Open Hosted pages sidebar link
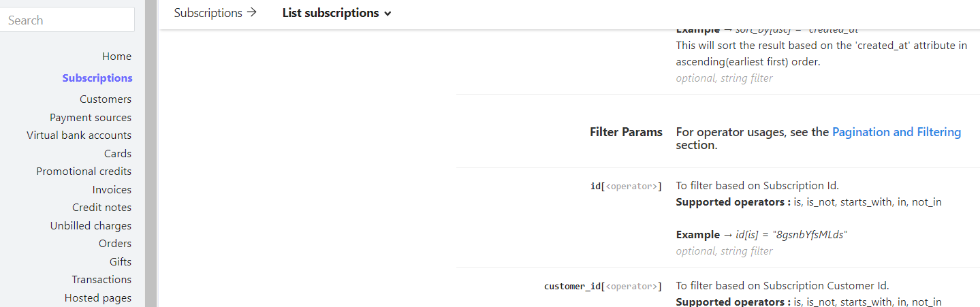Screen dimensions: 980x307 [98, 298]
